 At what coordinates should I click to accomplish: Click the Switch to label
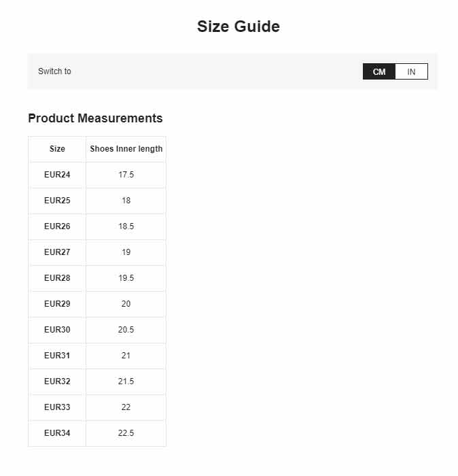click(x=54, y=71)
